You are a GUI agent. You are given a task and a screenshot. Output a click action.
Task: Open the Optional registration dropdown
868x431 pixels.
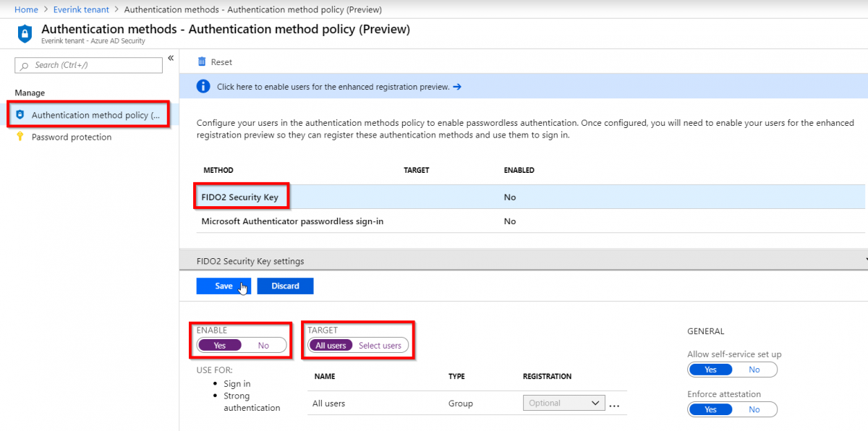pyautogui.click(x=563, y=403)
